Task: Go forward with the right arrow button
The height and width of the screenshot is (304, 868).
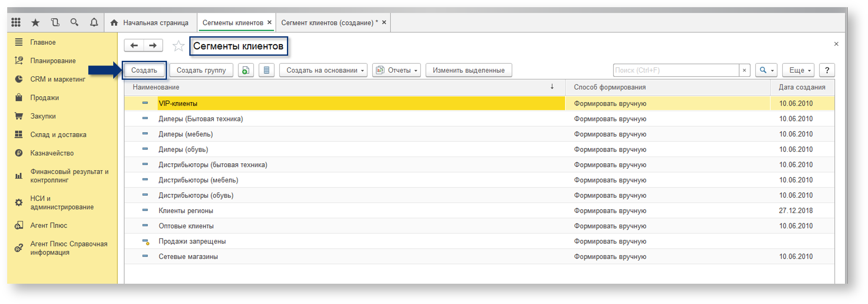Action: (x=153, y=45)
